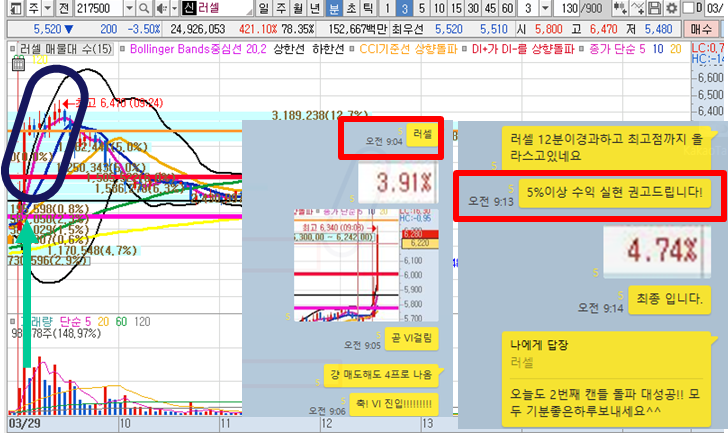Select the 10-minute interval button
The image size is (728, 433).
(439, 8)
